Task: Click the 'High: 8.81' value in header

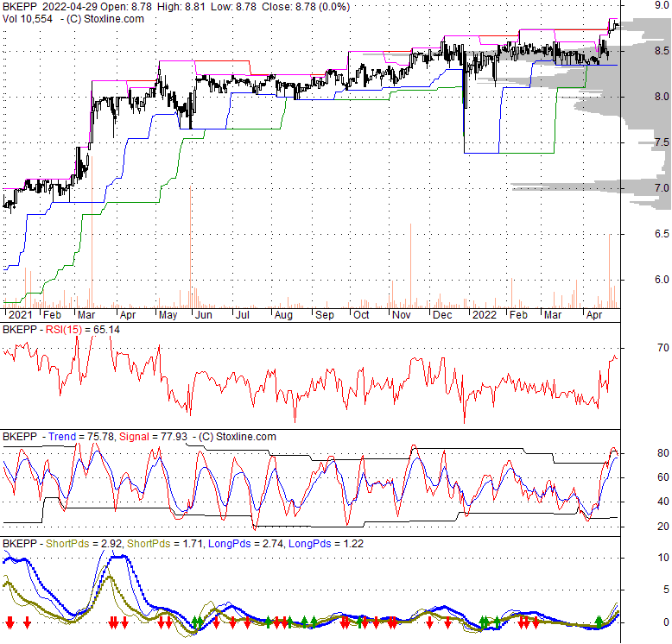Action: [181, 7]
